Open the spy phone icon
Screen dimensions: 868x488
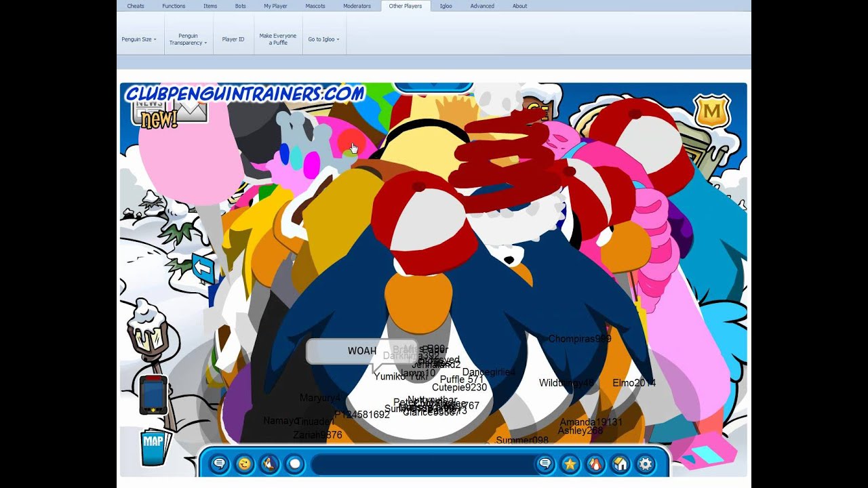pyautogui.click(x=153, y=394)
